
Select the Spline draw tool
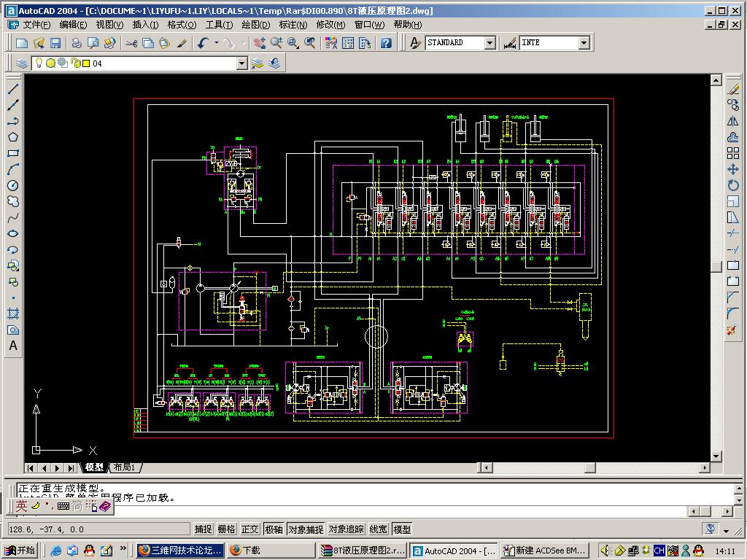(13, 217)
